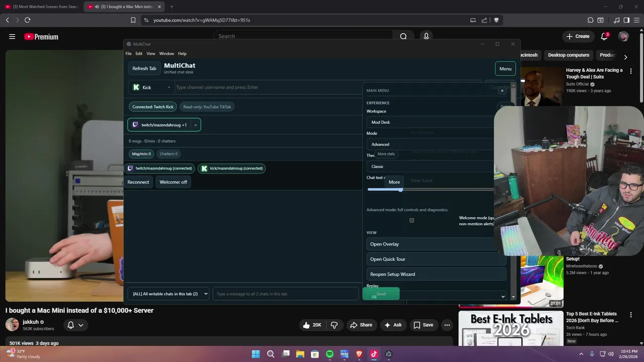Open YouTube notifications bell

point(604,36)
